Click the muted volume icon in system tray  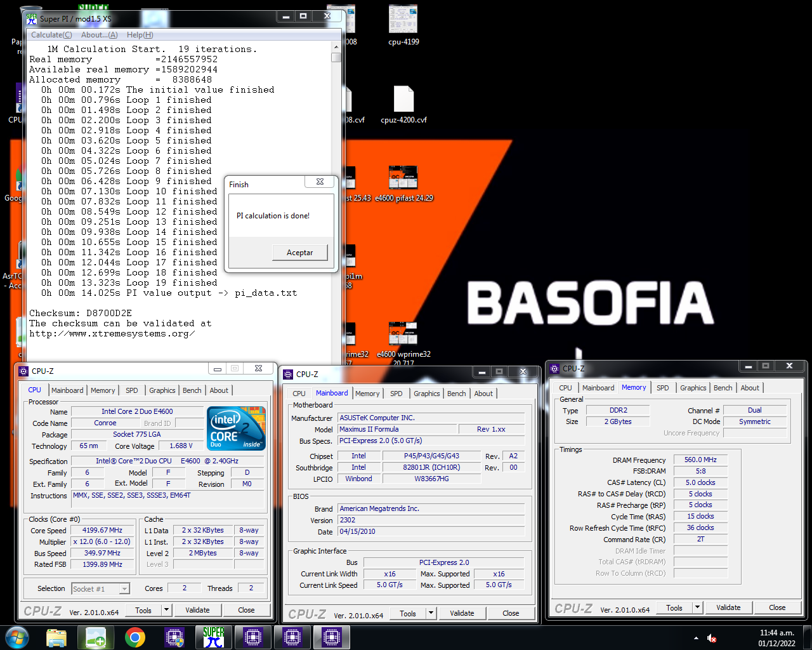click(x=712, y=639)
